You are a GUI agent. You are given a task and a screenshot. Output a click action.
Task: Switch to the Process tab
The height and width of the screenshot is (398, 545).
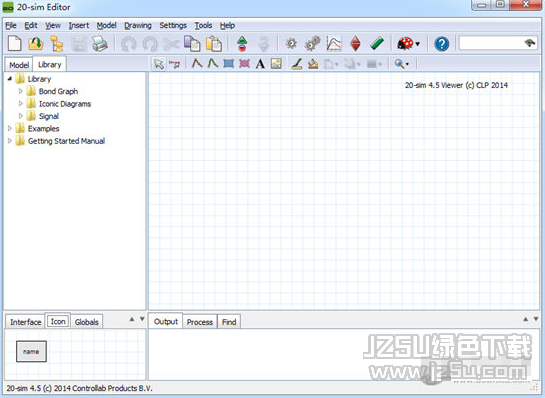[x=200, y=322]
